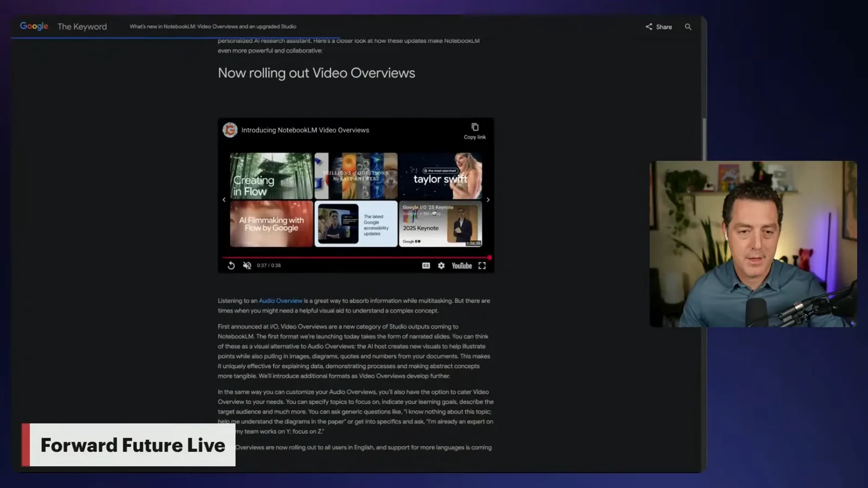Show next suggested videos arrow
The width and height of the screenshot is (868, 488).
coord(488,200)
